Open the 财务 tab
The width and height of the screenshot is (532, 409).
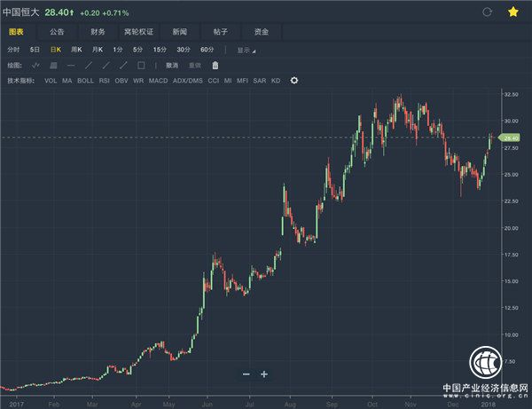pyautogui.click(x=98, y=32)
